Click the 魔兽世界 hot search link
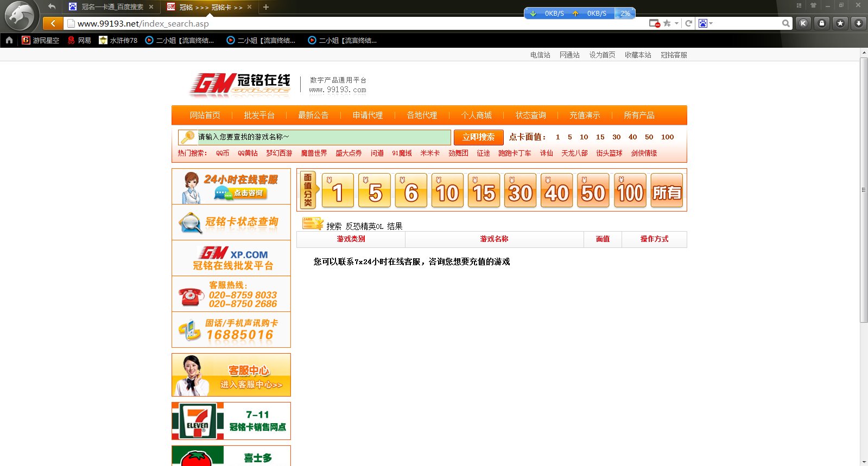 [x=314, y=153]
